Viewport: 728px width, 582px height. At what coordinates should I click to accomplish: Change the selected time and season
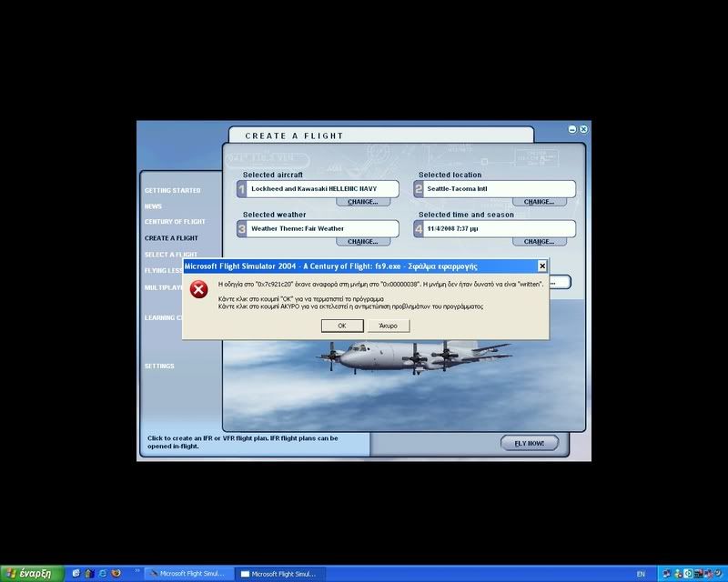[x=539, y=242]
